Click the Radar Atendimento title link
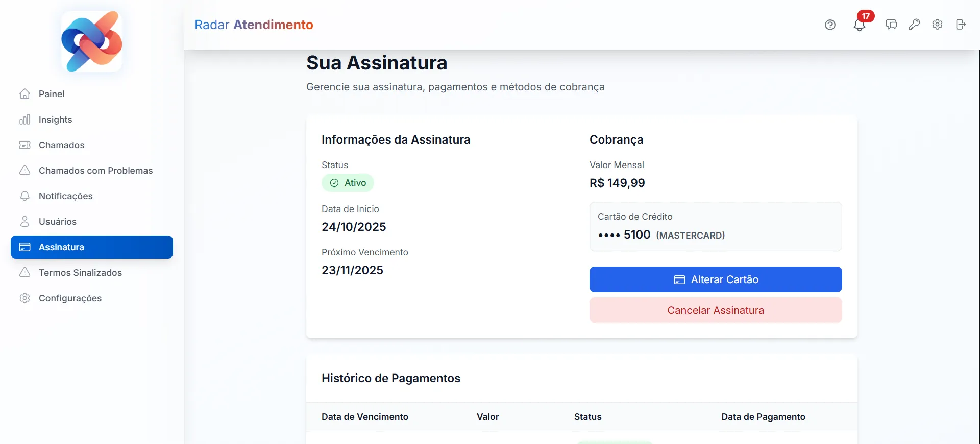The image size is (980, 444). point(254,25)
